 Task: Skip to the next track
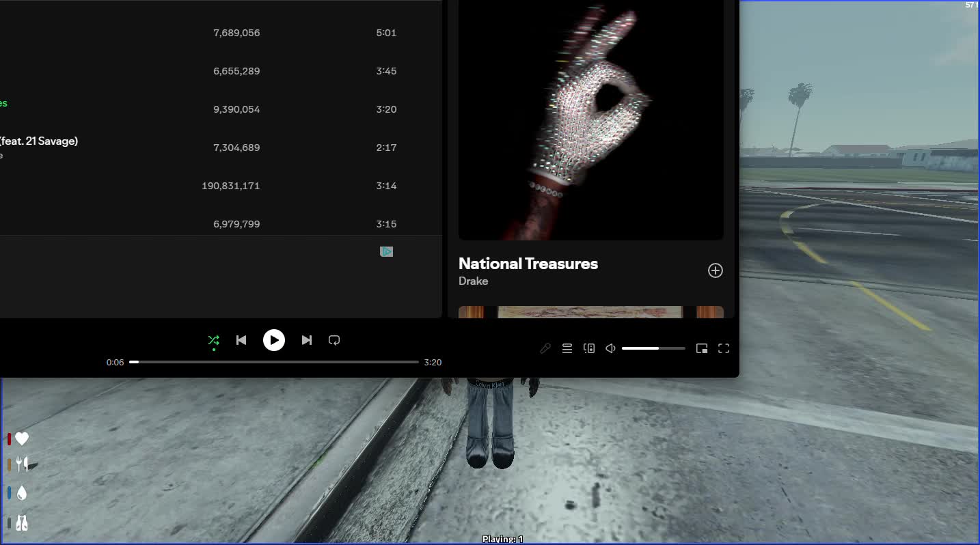tap(307, 340)
